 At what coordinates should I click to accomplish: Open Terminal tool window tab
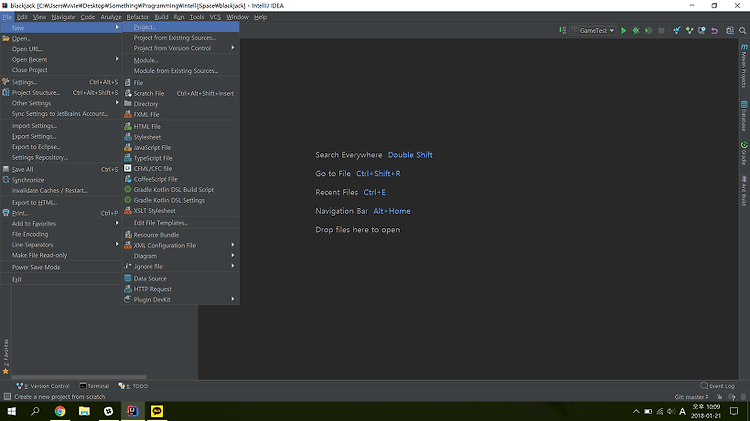[94, 386]
